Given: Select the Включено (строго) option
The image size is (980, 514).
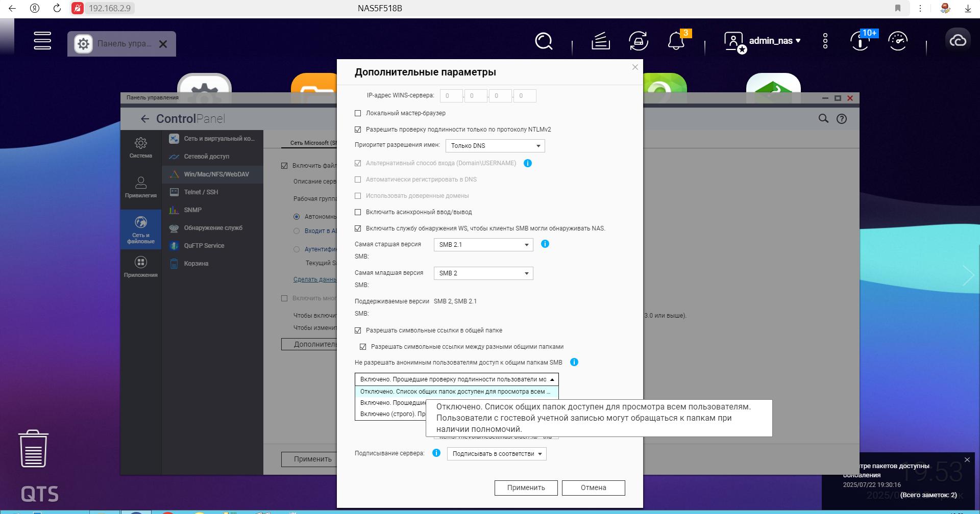Looking at the screenshot, I should [x=391, y=414].
